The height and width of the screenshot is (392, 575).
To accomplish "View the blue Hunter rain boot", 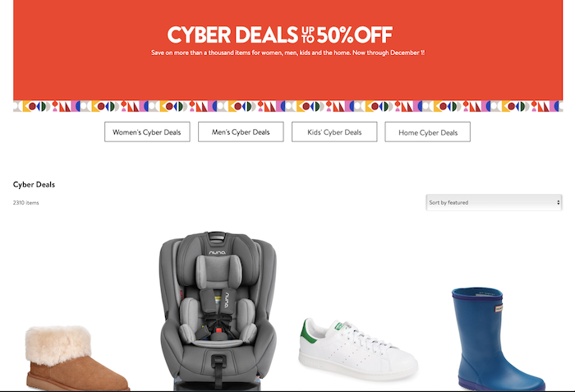I will (x=497, y=339).
